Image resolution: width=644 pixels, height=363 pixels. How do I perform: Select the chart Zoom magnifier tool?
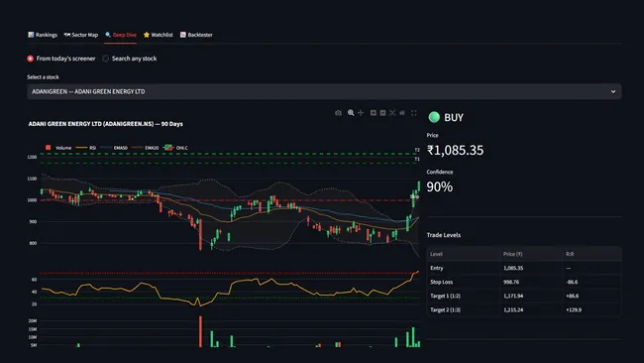(351, 113)
